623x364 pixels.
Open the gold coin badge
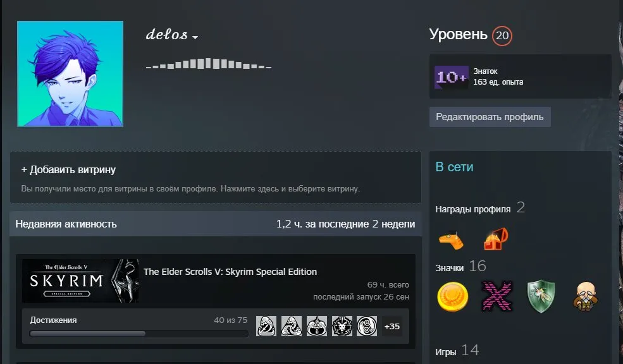click(453, 296)
